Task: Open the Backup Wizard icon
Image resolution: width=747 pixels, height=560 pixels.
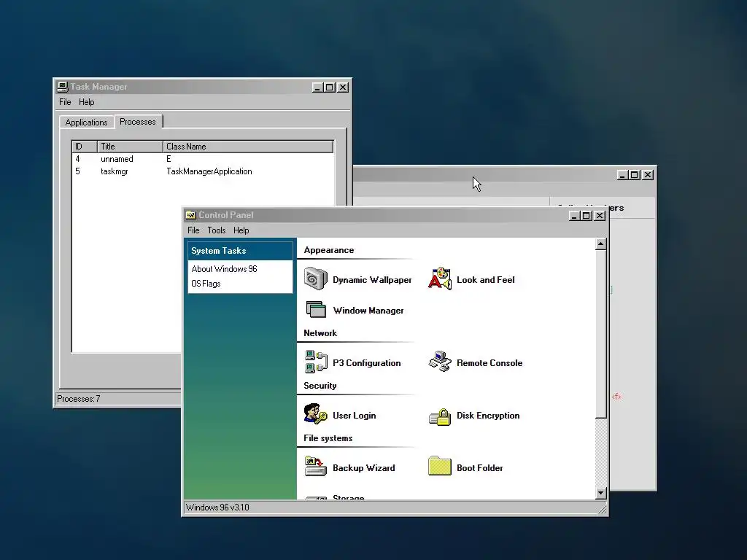Action: (x=315, y=467)
